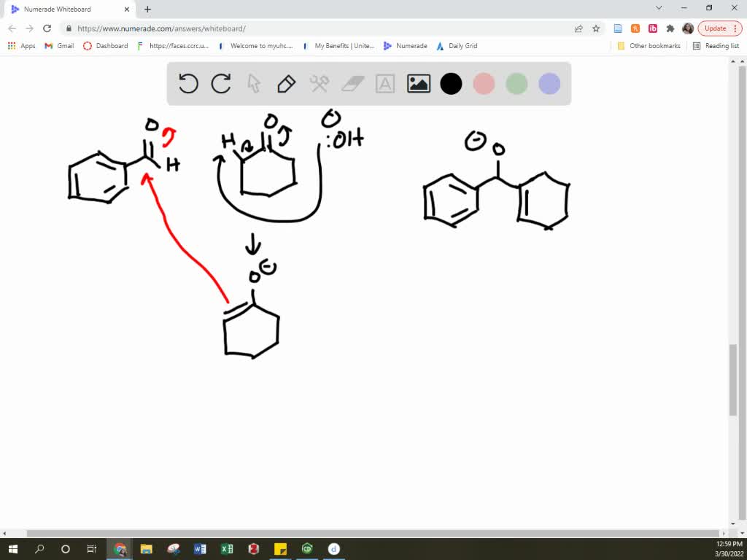
Task: Open the Chrome profile avatar
Action: click(687, 28)
